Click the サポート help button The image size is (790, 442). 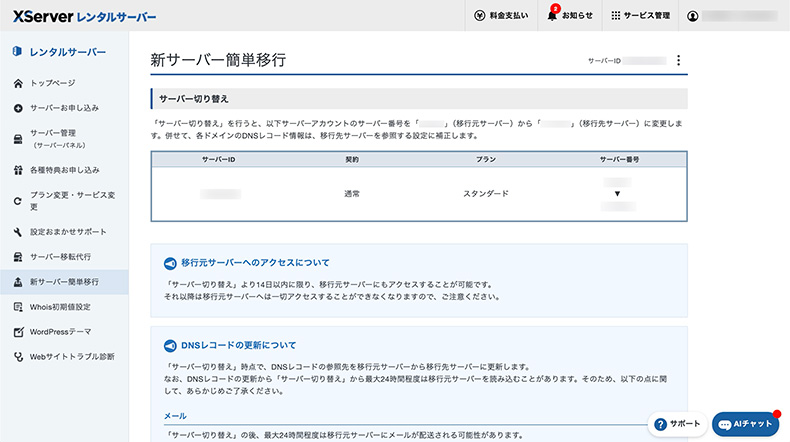[677, 424]
